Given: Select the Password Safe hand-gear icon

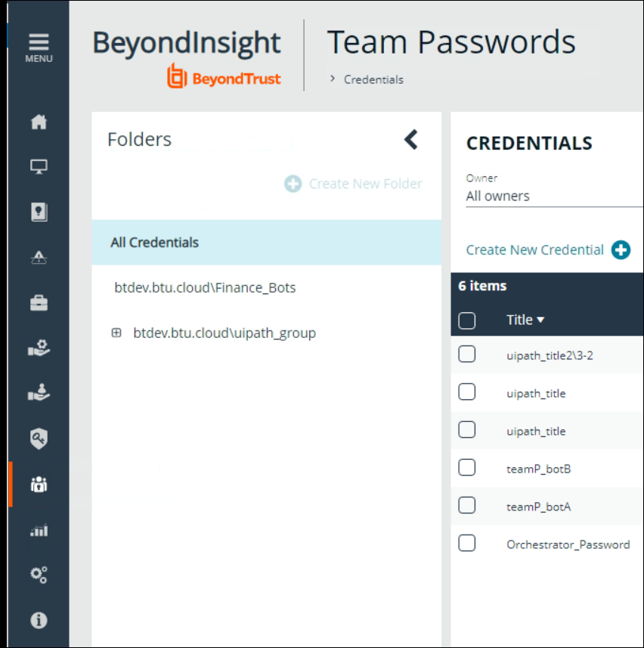Looking at the screenshot, I should [x=38, y=348].
